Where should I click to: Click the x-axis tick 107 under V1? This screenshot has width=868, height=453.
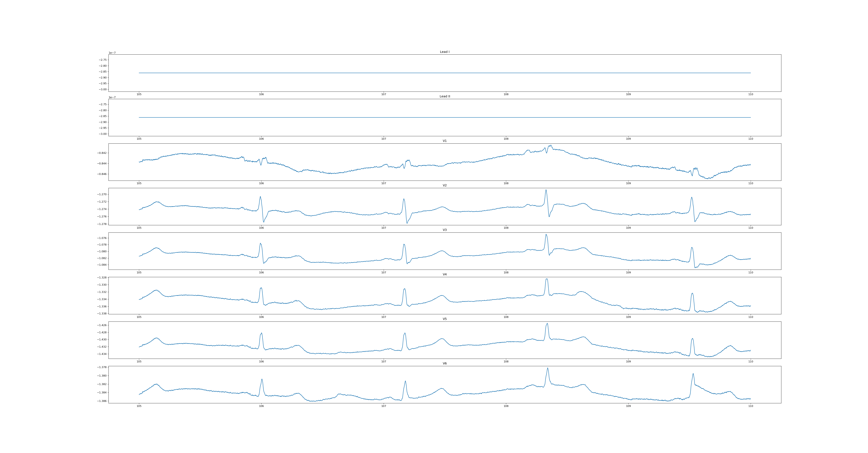tap(384, 183)
